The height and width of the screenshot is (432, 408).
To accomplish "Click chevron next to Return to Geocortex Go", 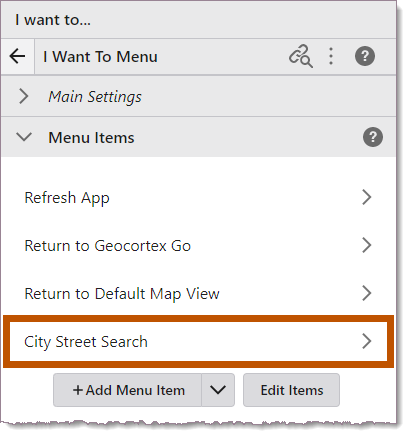I will pos(367,245).
